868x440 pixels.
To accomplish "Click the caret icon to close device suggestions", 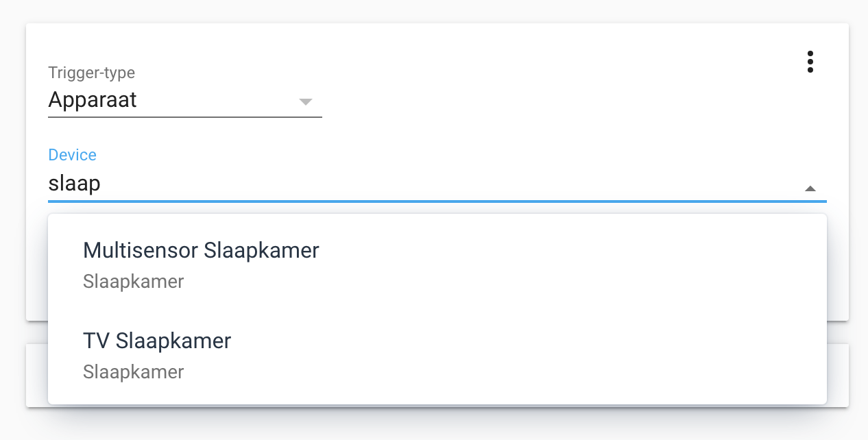I will click(x=810, y=188).
